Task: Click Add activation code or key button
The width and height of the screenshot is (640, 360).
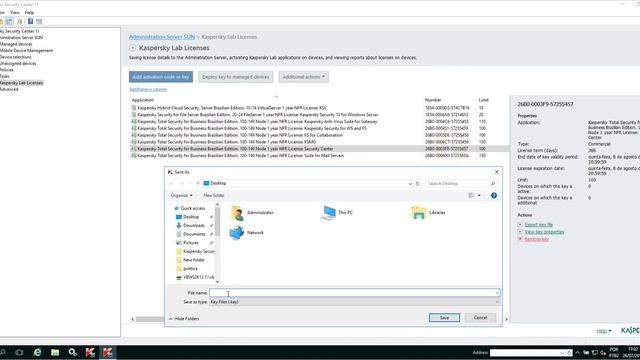Action: pyautogui.click(x=161, y=77)
